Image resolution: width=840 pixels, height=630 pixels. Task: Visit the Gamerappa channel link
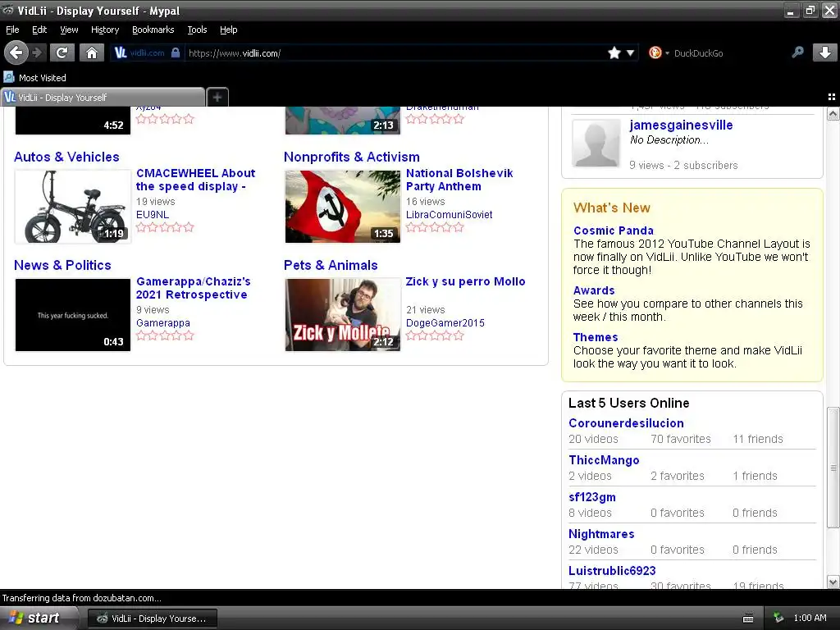tap(163, 323)
